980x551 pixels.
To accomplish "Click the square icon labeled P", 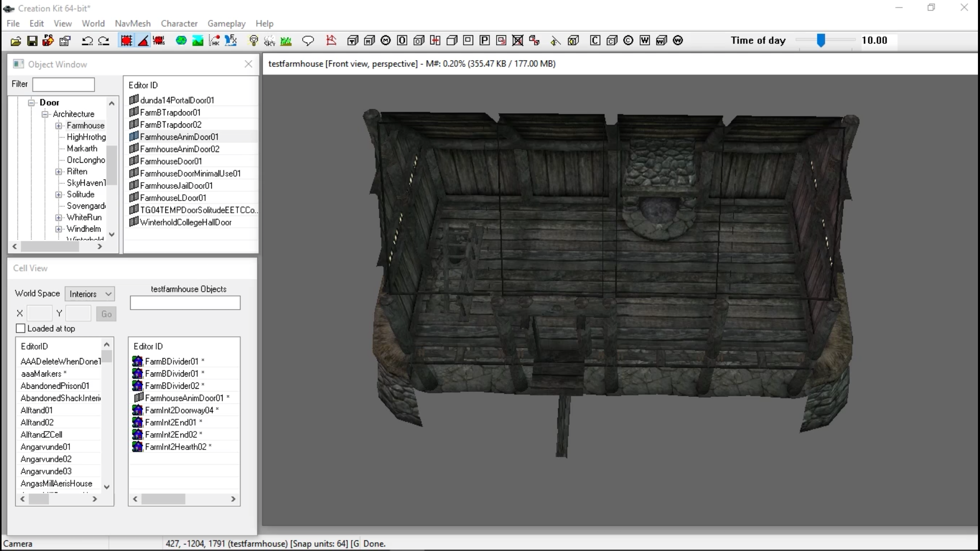I will point(485,41).
